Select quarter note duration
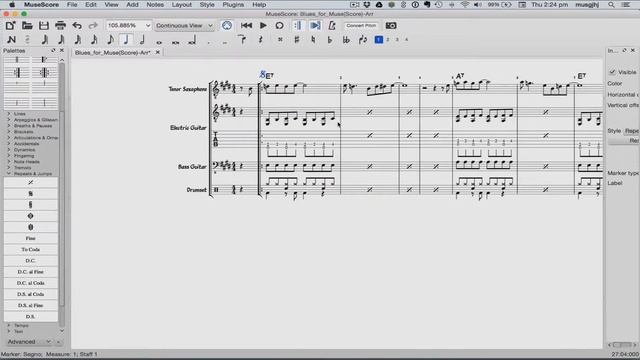This screenshot has width=640, height=360. (x=126, y=40)
